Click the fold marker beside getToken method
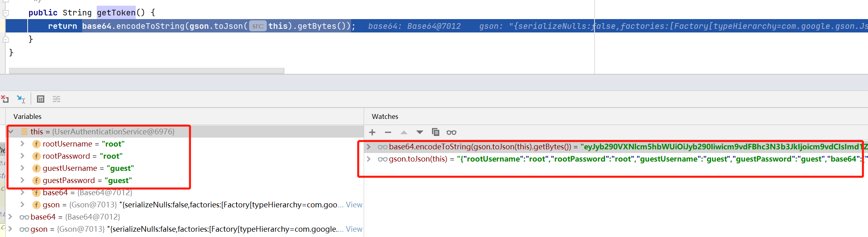Image resolution: width=868 pixels, height=237 pixels. pyautogui.click(x=6, y=13)
